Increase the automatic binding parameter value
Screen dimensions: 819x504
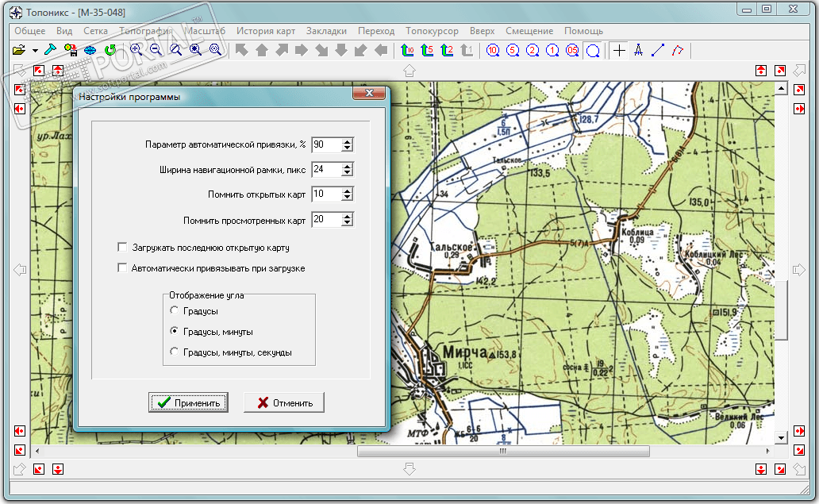click(347, 141)
